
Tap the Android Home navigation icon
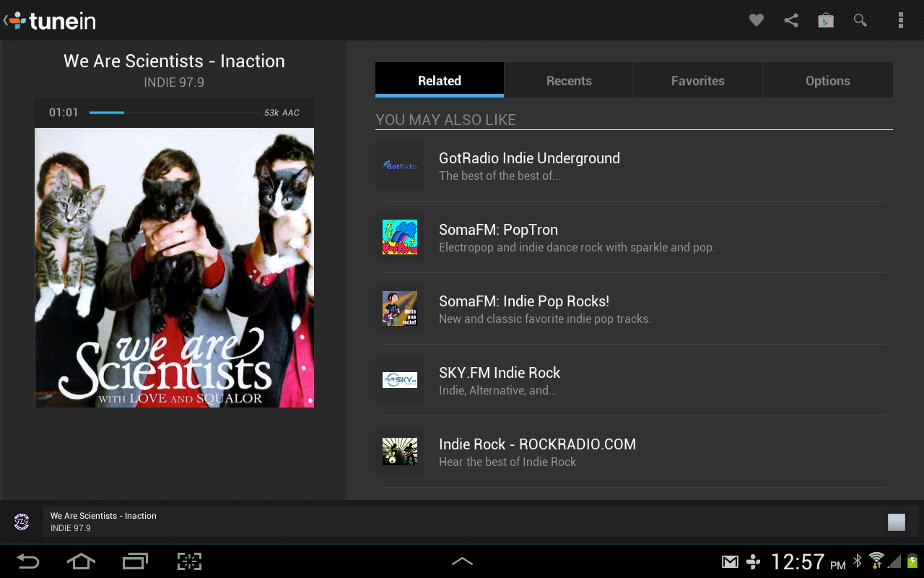pyautogui.click(x=81, y=561)
